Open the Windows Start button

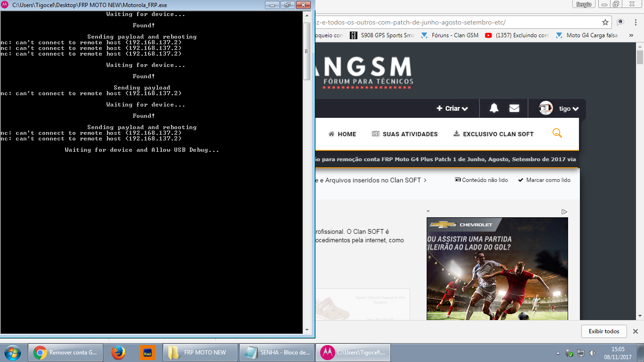12,352
